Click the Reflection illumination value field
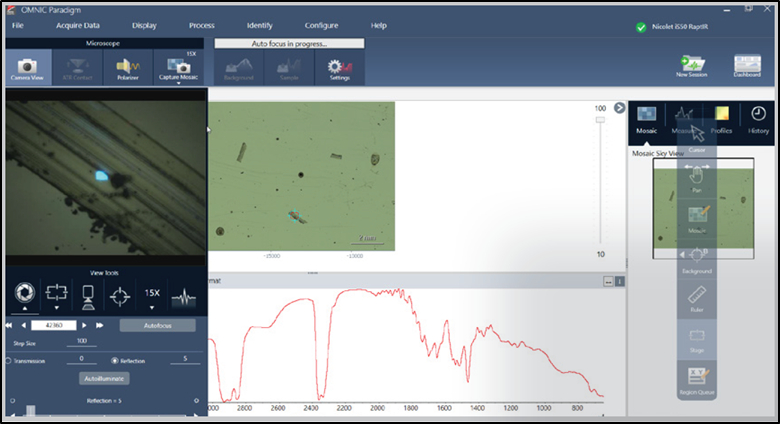 tap(185, 359)
